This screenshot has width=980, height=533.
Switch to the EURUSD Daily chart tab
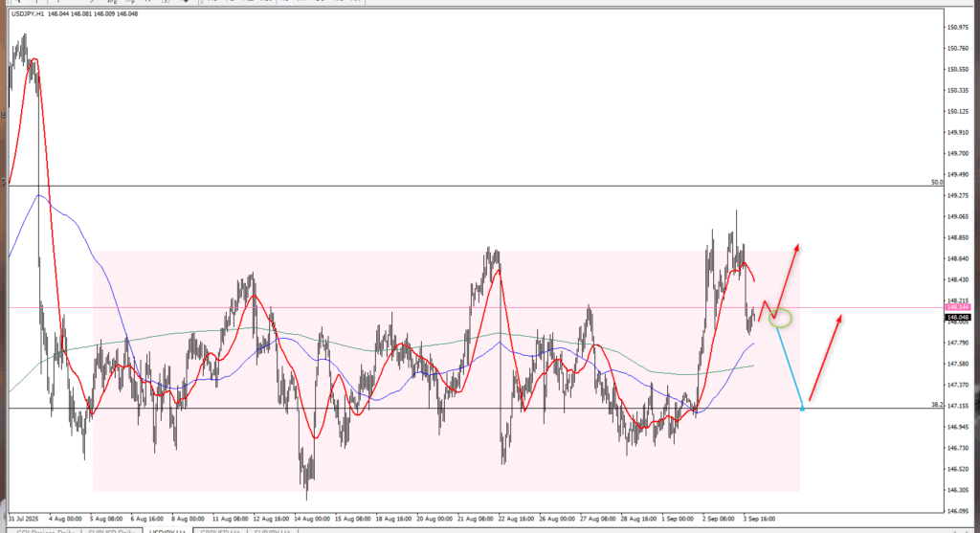coord(111,529)
